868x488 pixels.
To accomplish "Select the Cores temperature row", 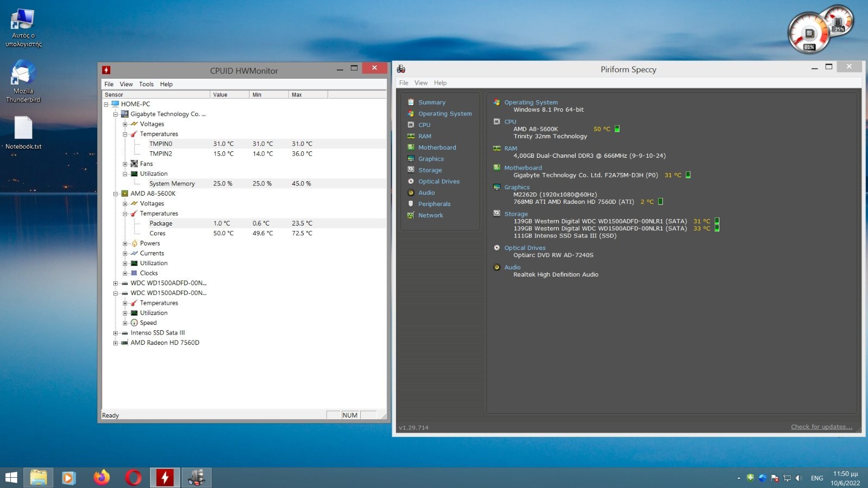I will coord(244,233).
